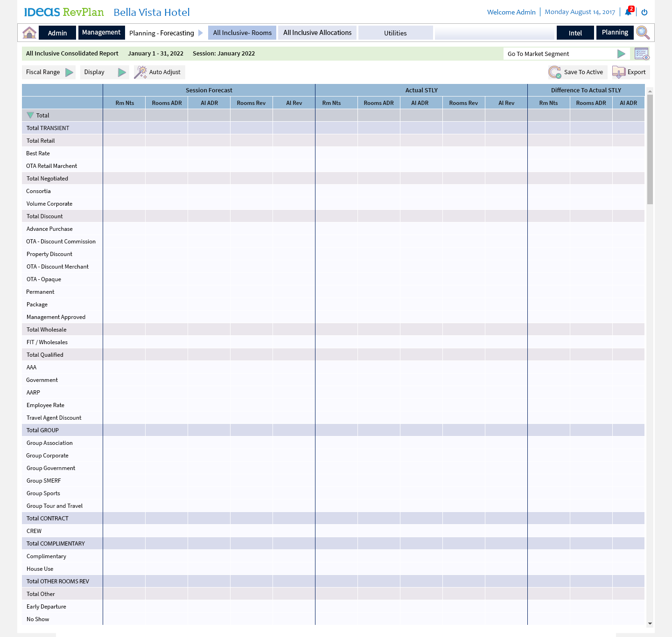Expand the Fiscal Range arrow

click(69, 72)
